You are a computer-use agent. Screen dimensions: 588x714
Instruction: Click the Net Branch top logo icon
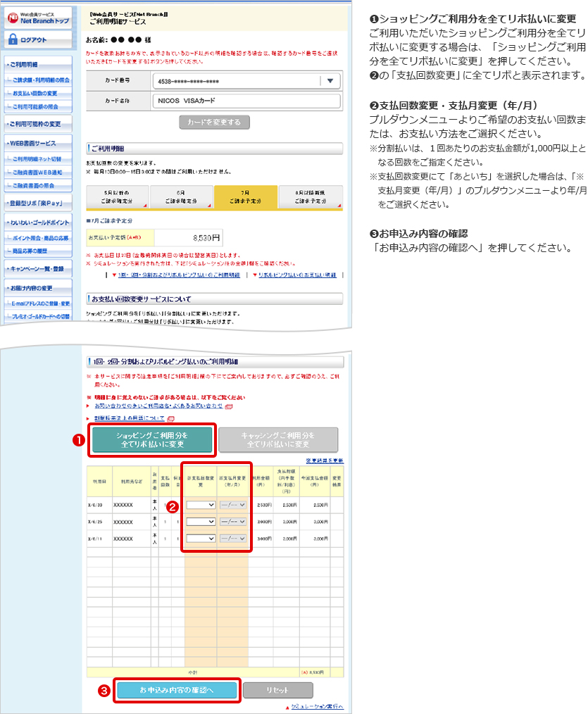13,15
